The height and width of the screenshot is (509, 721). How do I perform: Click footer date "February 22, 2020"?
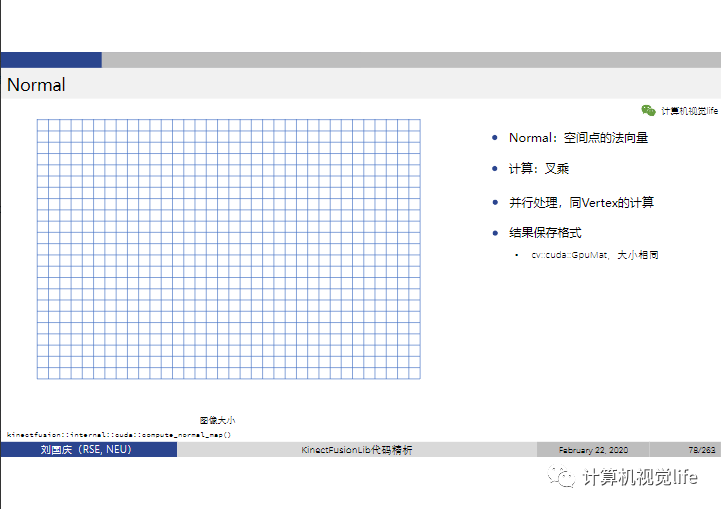click(x=593, y=450)
